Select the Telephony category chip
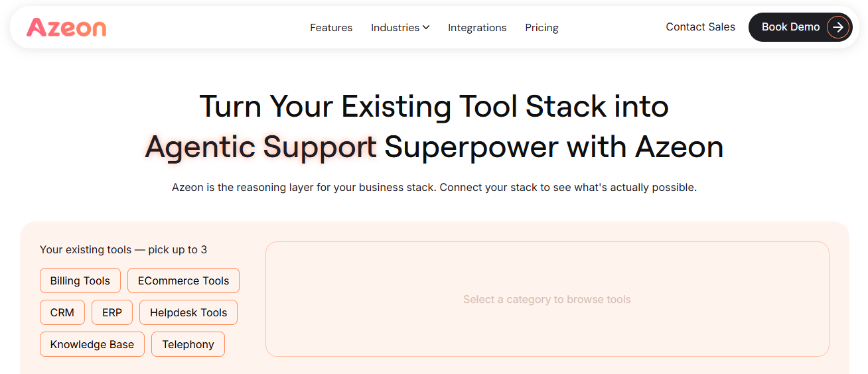Image resolution: width=868 pixels, height=374 pixels. [188, 344]
